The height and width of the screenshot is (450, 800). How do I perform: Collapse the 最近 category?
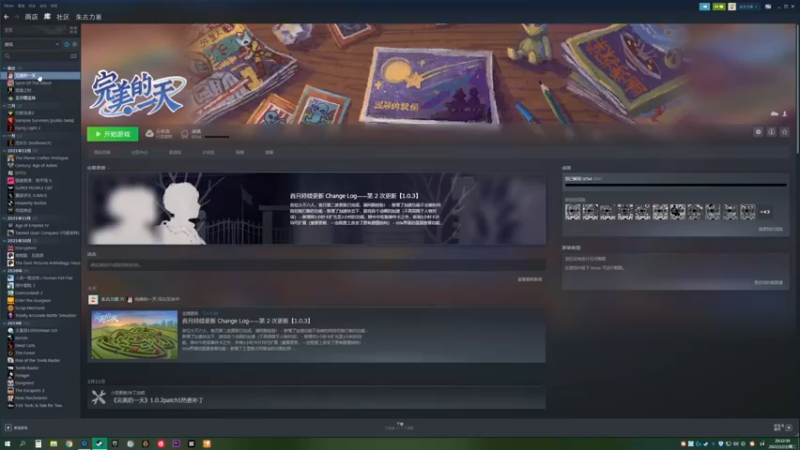tap(5, 68)
